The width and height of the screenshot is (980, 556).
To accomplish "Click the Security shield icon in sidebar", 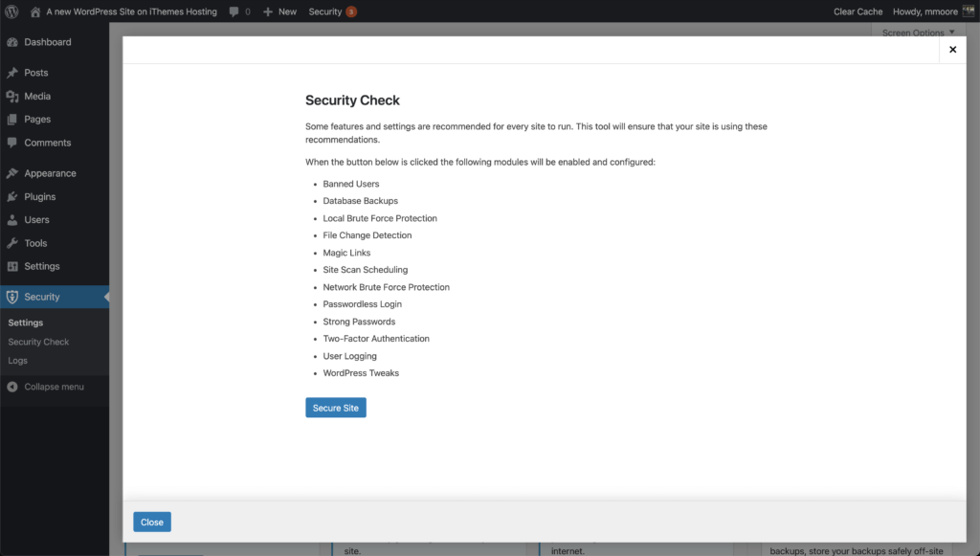I will (x=11, y=297).
